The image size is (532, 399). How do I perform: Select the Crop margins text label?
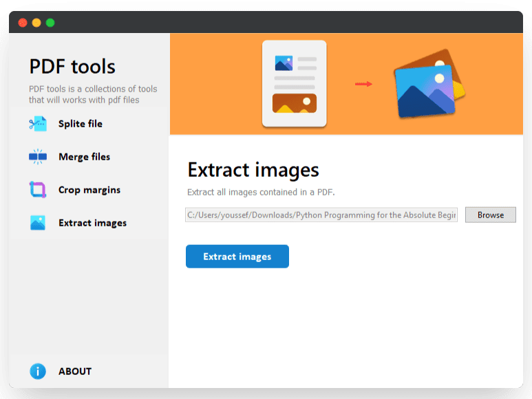89,190
